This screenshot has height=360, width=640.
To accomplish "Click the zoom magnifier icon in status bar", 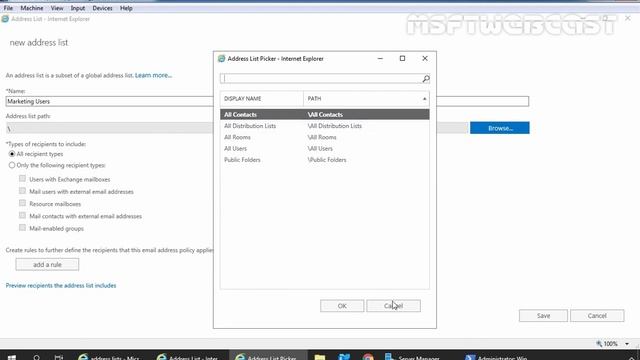I will coord(599,344).
